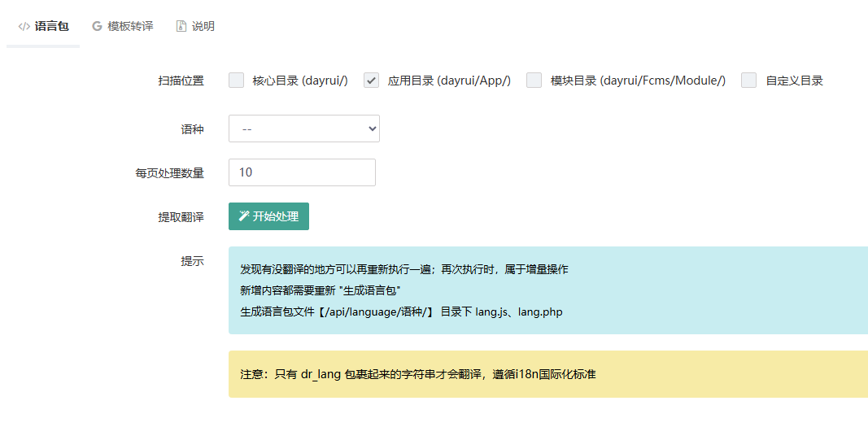Click the Google G icon beside 模板转译
Image resolution: width=868 pixels, height=427 pixels.
point(98,26)
